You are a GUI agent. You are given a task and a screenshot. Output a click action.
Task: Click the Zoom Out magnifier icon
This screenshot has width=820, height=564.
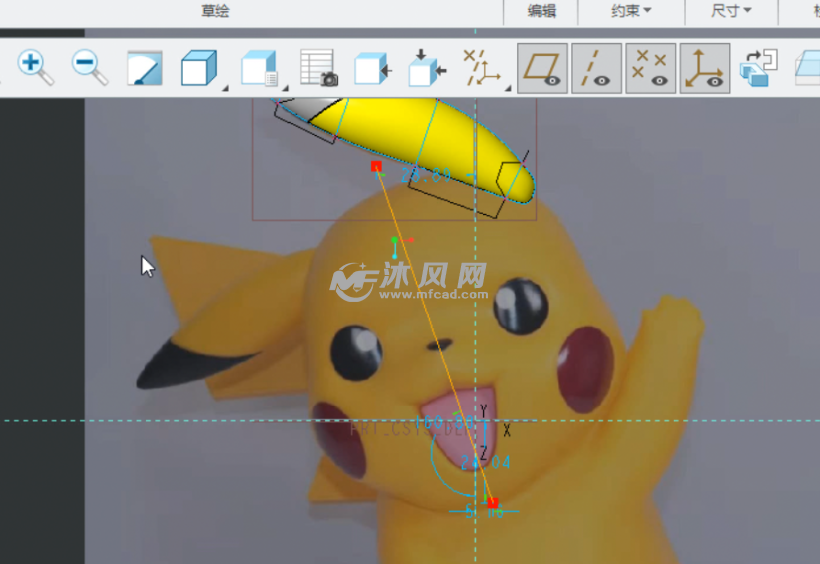(x=89, y=67)
